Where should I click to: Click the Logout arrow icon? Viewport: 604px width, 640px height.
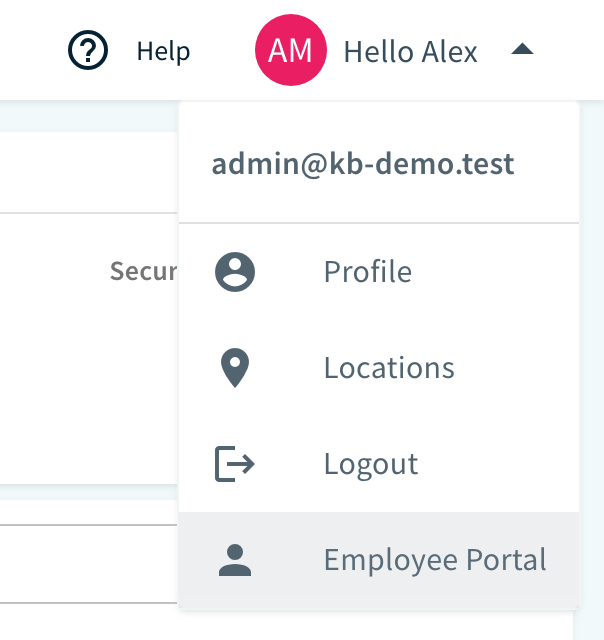click(235, 464)
